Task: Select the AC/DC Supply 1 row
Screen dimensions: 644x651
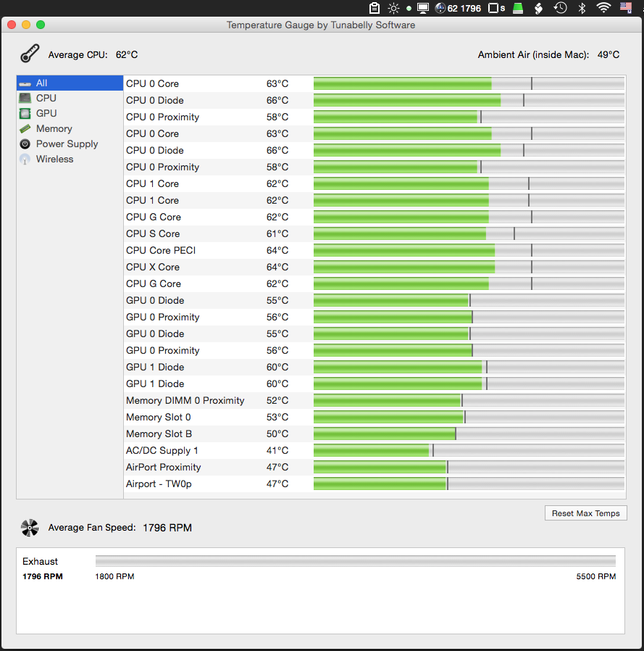Action: tap(375, 450)
